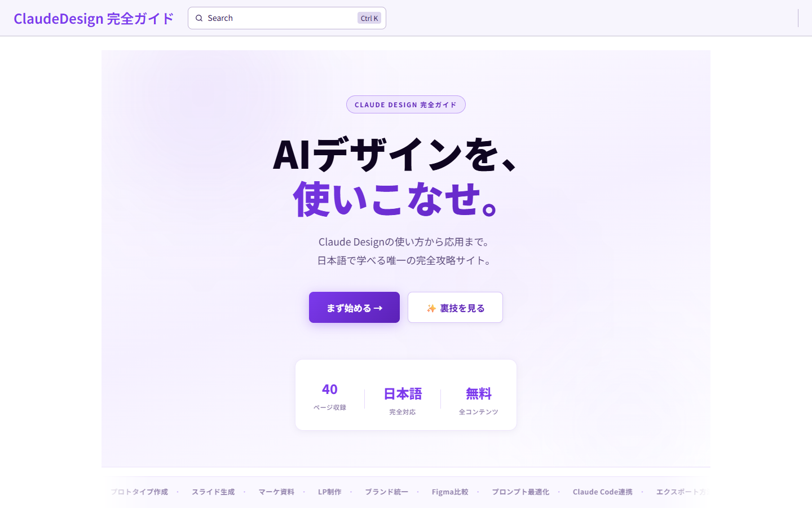Click the Ctrl K shortcut badge
The image size is (812, 508).
point(369,18)
